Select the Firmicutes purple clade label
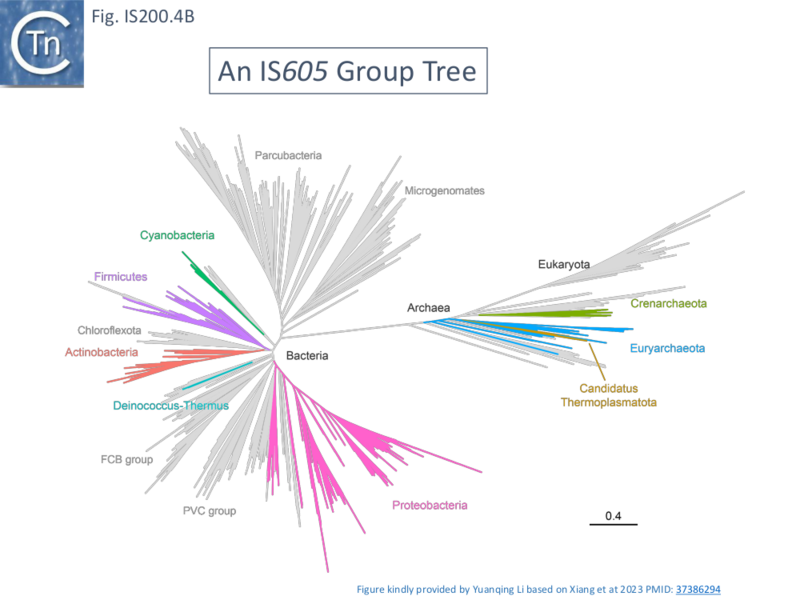The width and height of the screenshot is (800, 600). click(120, 277)
